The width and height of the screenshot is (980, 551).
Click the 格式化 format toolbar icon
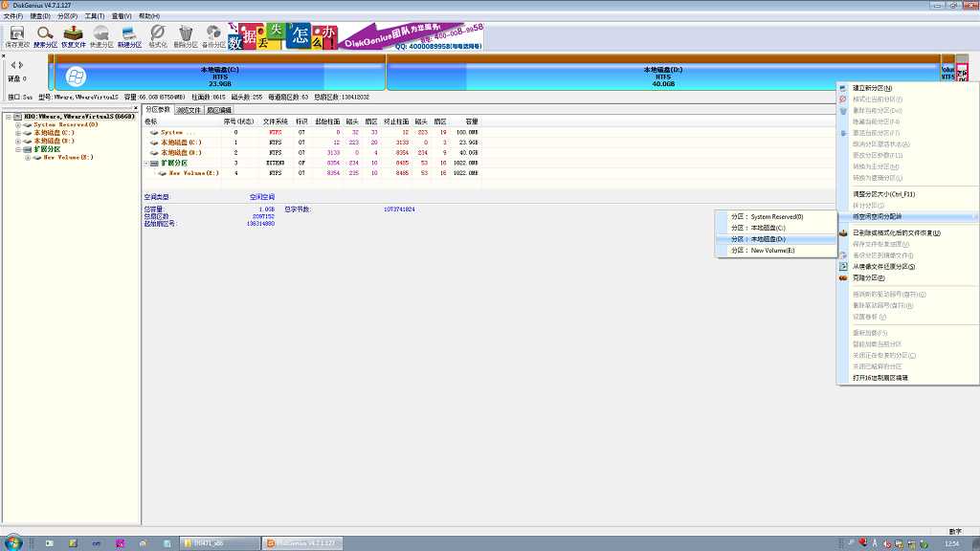tap(158, 36)
